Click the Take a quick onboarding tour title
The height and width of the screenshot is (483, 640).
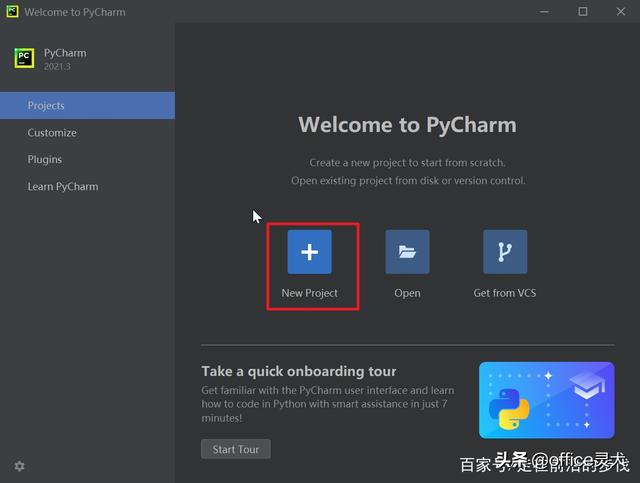[x=298, y=372]
